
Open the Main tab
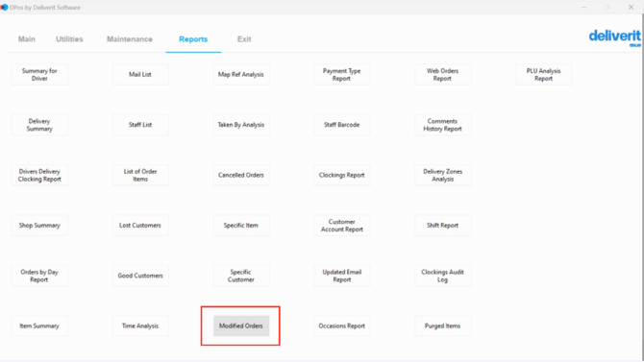point(27,39)
